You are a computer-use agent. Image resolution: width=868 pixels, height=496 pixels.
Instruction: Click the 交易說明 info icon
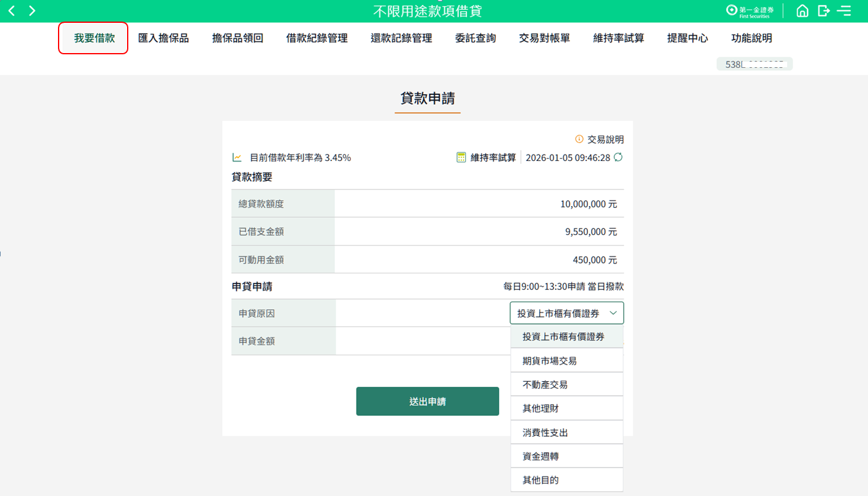pos(579,139)
